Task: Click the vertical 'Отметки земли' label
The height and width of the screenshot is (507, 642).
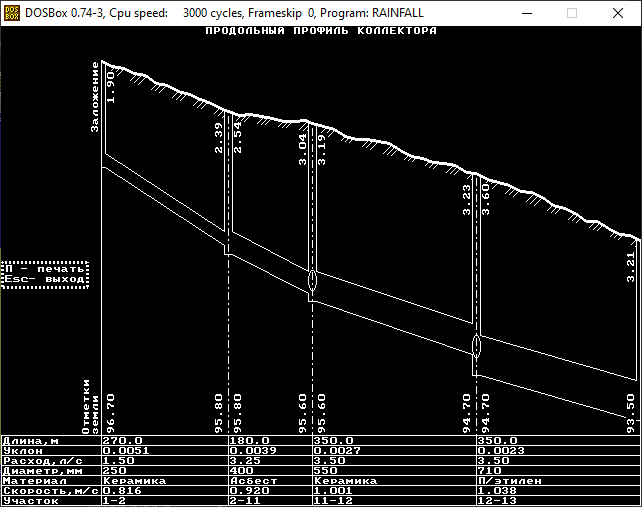Action: click(x=90, y=407)
